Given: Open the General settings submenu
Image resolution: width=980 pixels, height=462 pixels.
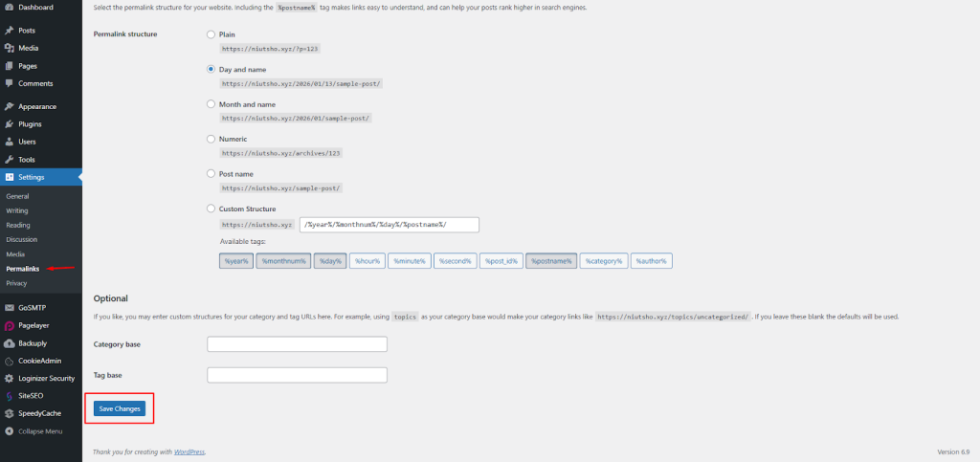Looking at the screenshot, I should click(x=17, y=196).
